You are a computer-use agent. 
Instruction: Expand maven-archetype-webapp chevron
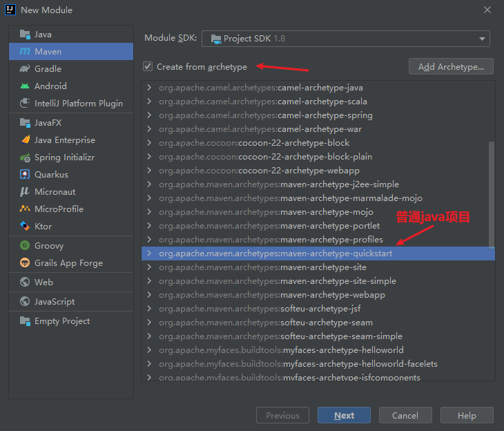tap(149, 295)
